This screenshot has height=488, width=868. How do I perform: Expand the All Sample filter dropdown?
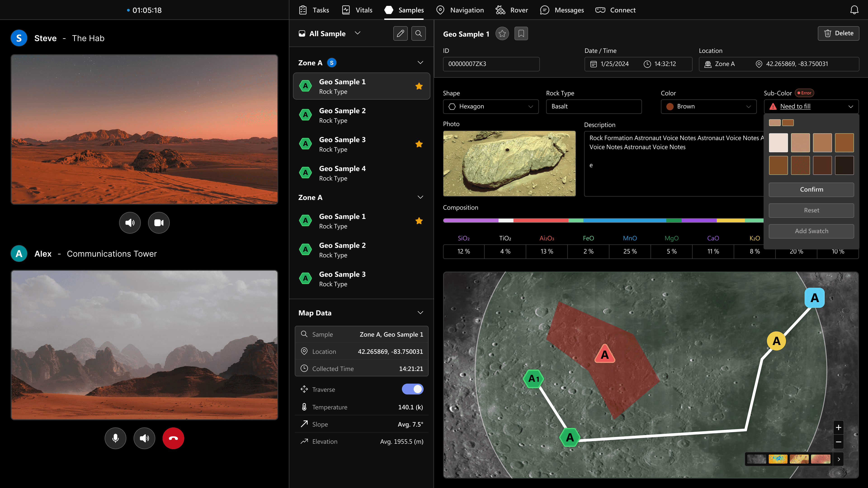click(x=358, y=33)
